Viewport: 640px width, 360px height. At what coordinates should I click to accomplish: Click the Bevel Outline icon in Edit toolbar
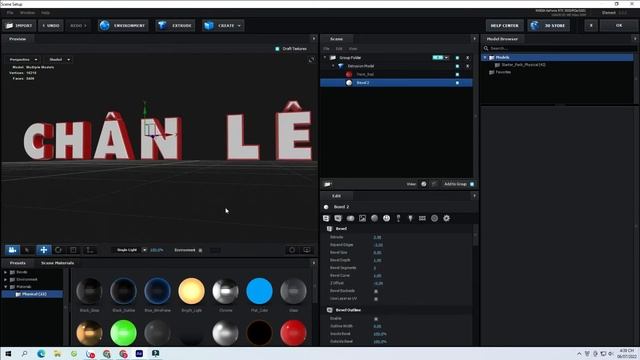[338, 218]
